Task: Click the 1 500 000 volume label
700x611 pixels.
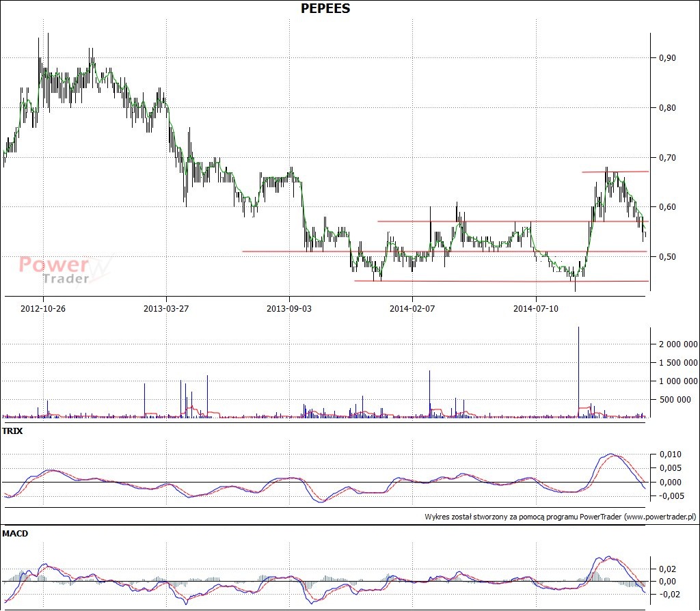Action: pos(678,362)
